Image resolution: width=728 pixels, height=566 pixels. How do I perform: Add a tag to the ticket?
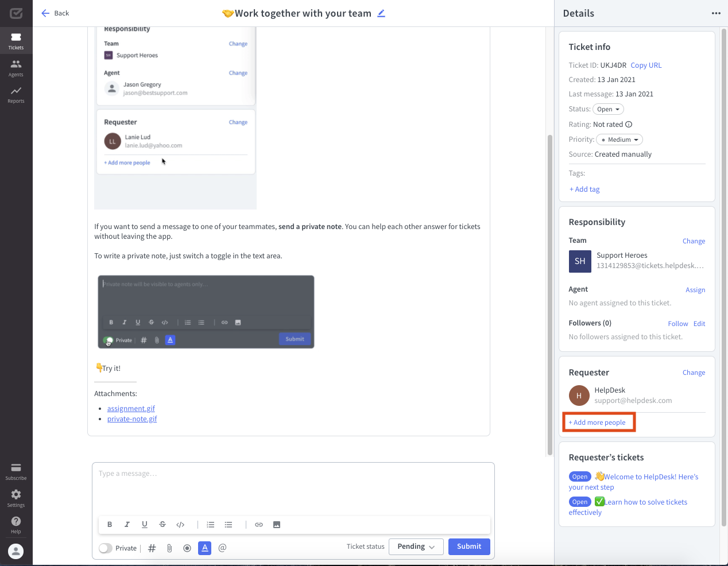point(584,189)
